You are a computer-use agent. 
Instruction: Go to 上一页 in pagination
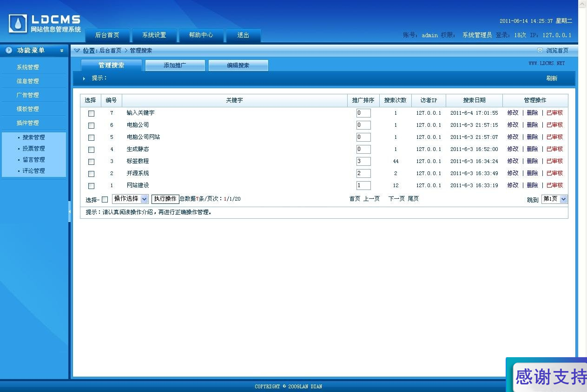click(371, 199)
